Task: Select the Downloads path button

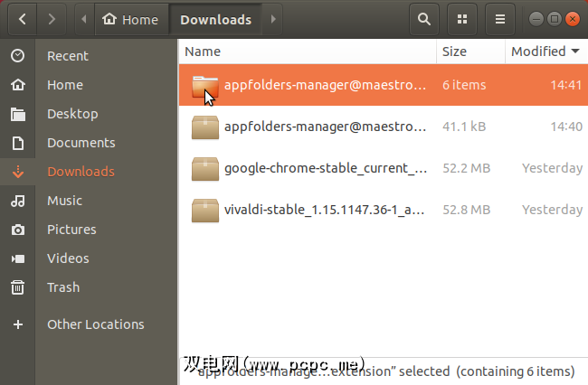Action: pos(215,19)
